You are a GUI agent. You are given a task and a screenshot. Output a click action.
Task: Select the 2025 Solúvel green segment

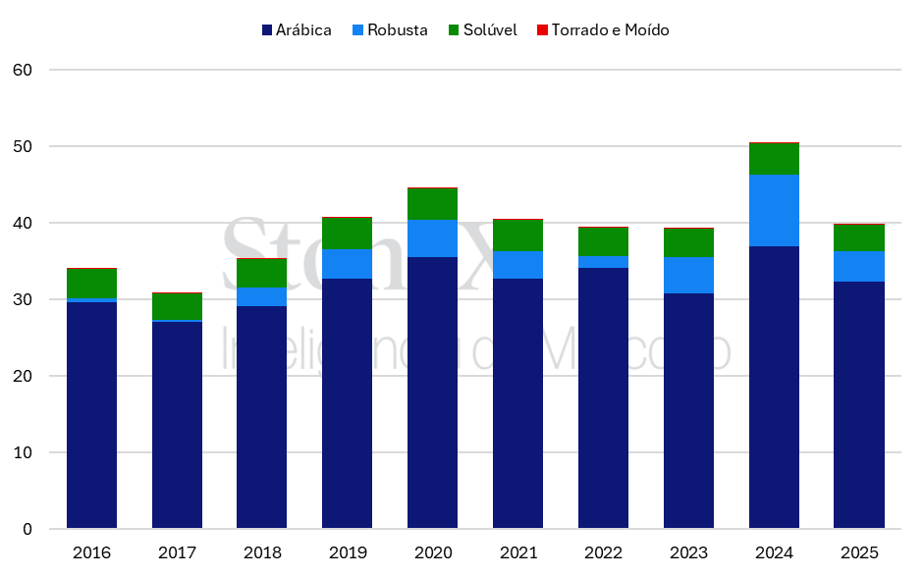coord(859,238)
